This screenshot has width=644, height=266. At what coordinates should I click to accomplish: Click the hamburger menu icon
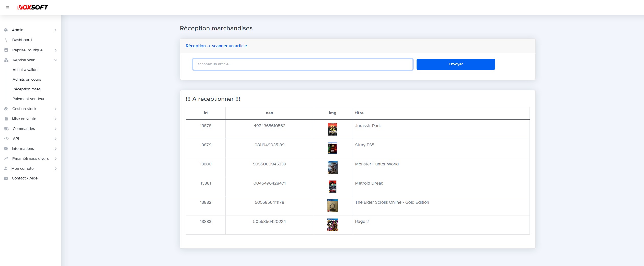8,7
